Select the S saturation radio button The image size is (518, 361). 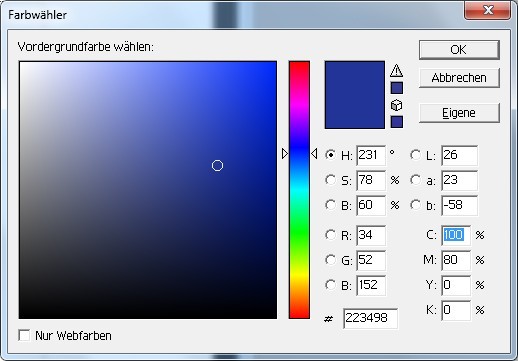pos(330,180)
